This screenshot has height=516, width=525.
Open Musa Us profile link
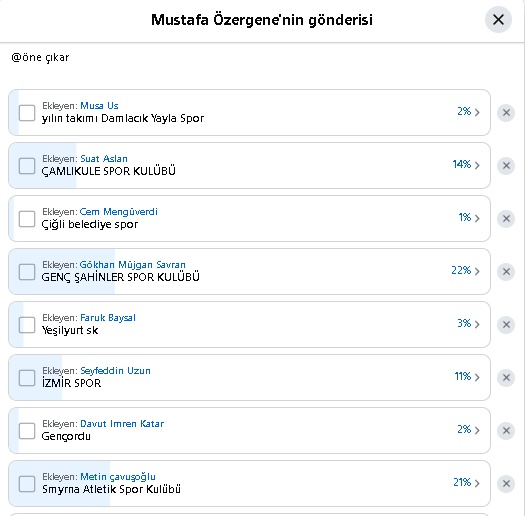click(99, 106)
